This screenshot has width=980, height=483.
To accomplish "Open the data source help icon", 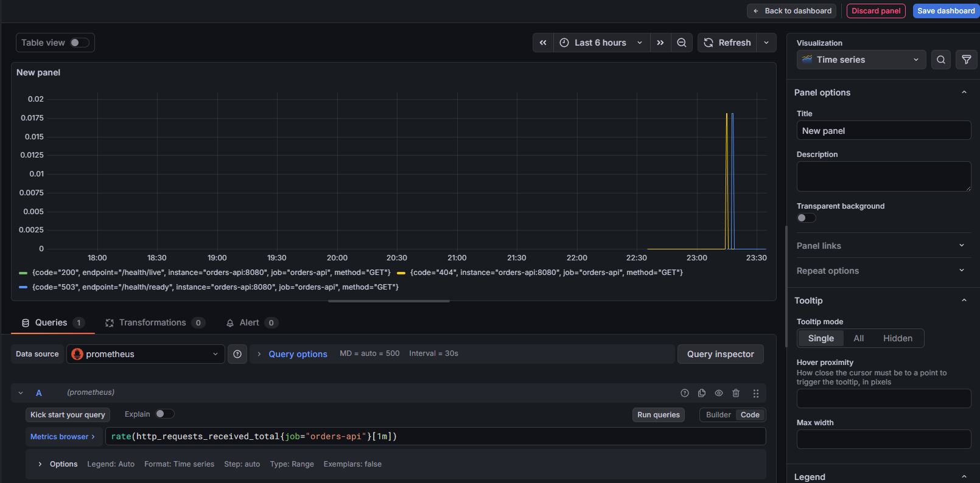I will [x=237, y=354].
